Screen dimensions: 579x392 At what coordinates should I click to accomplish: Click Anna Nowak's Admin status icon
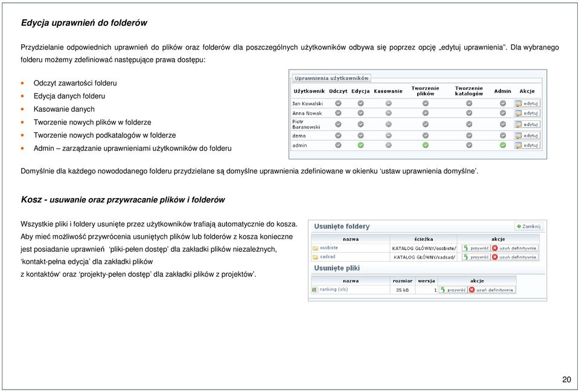(502, 113)
